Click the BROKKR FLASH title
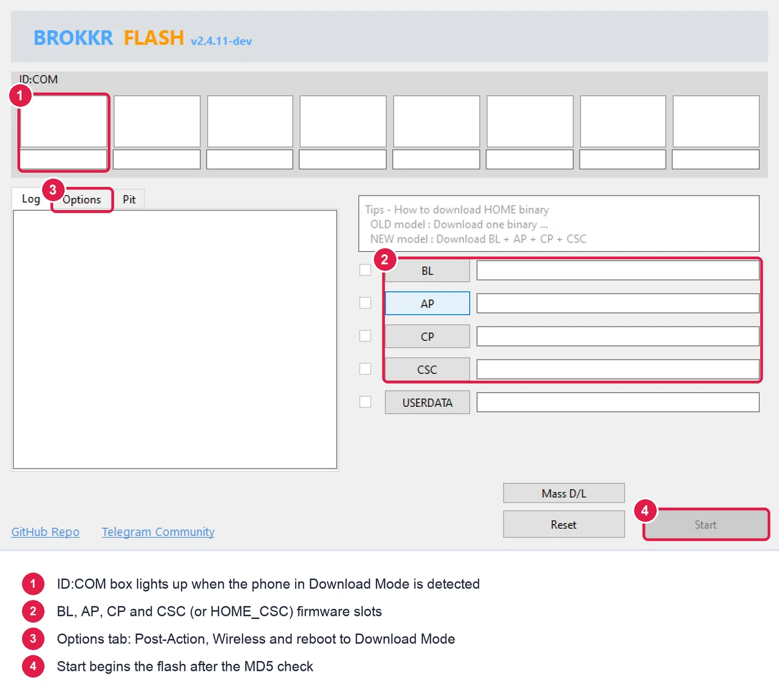779x700 pixels. click(109, 38)
